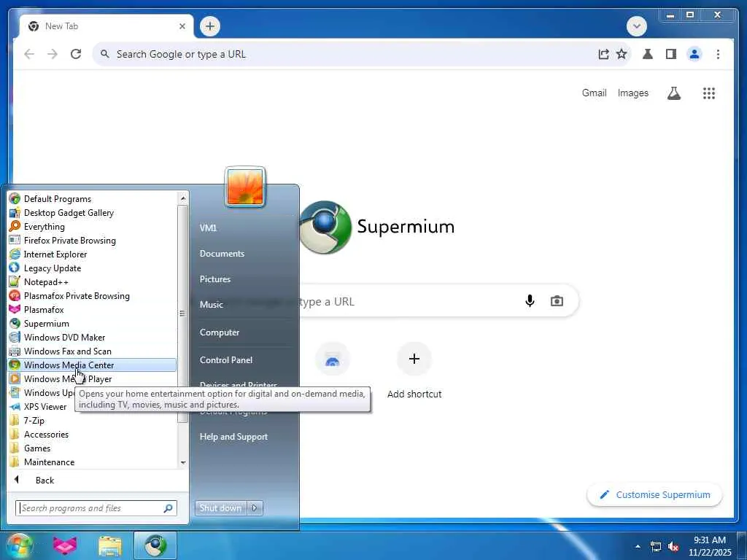747x560 pixels.
Task: Open Internet Explorer
Action: coord(92,254)
